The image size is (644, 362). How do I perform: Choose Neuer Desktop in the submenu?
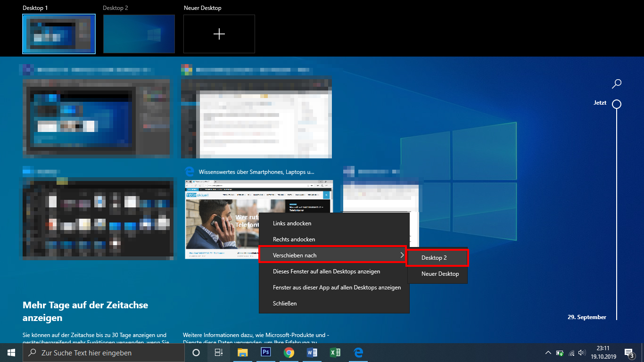coord(440,274)
